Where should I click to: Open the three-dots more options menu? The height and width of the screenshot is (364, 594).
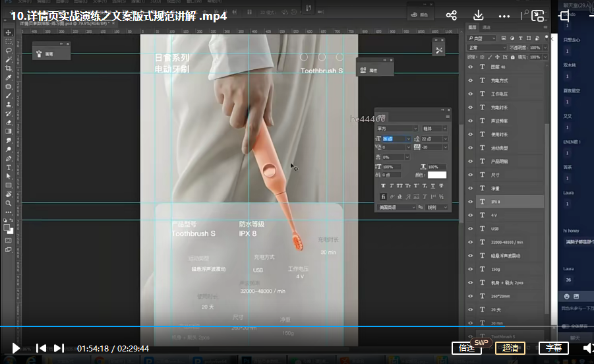[504, 16]
